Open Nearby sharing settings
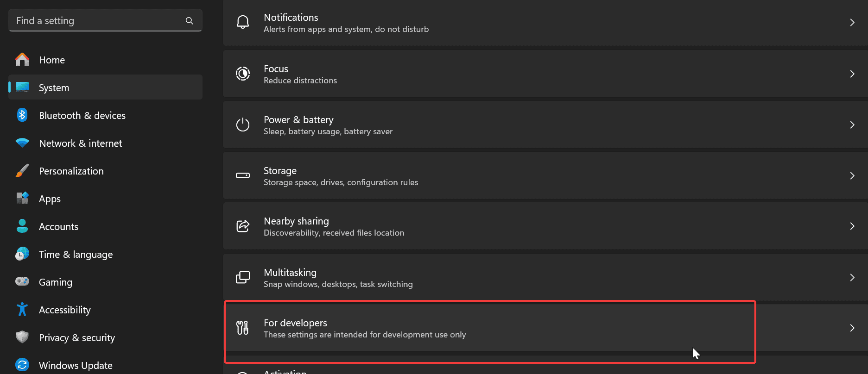Viewport: 868px width, 374px height. coord(463,226)
